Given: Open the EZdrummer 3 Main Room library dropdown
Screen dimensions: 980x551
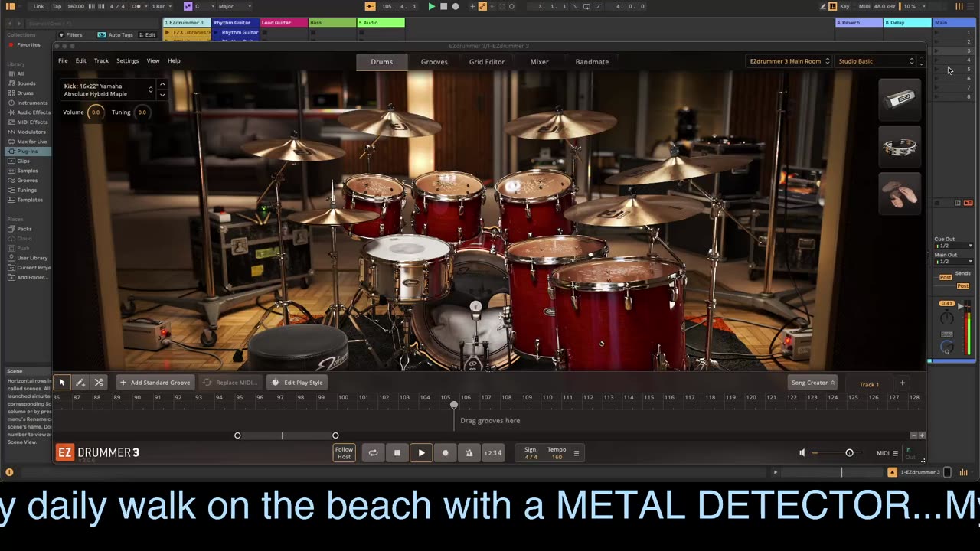Looking at the screenshot, I should click(789, 61).
